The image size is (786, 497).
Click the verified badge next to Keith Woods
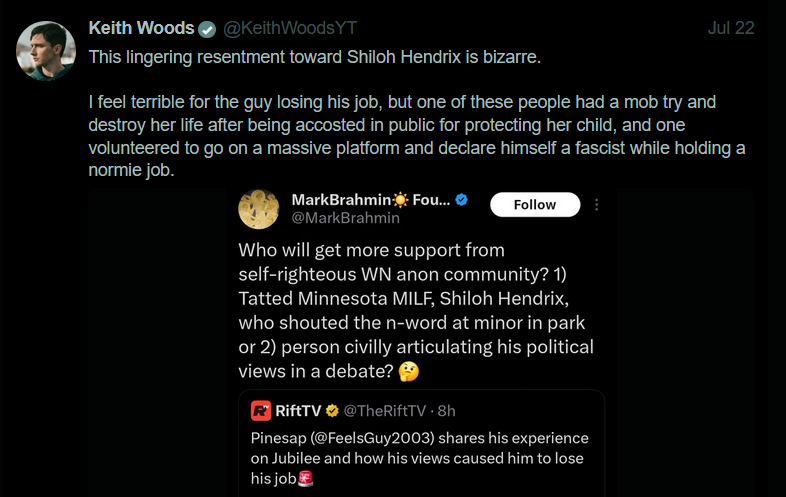click(x=207, y=29)
